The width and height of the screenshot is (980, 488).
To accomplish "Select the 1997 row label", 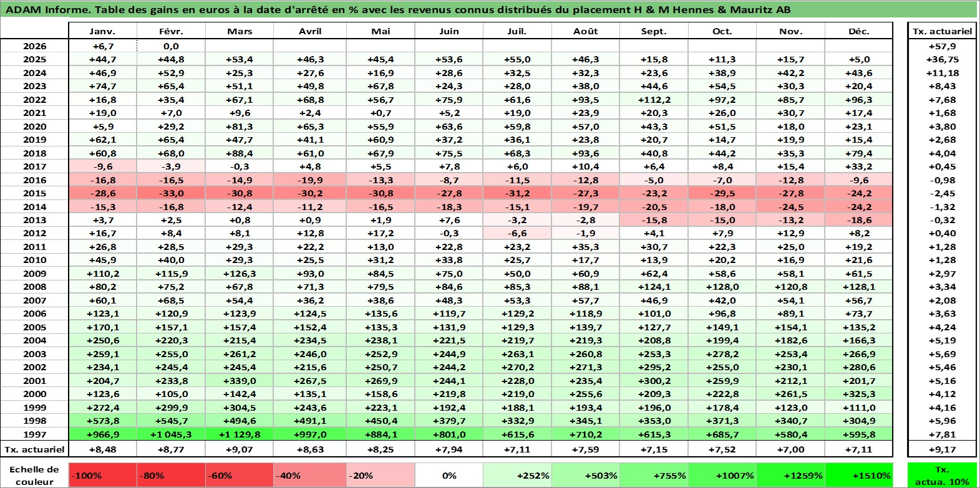I will 35,434.
